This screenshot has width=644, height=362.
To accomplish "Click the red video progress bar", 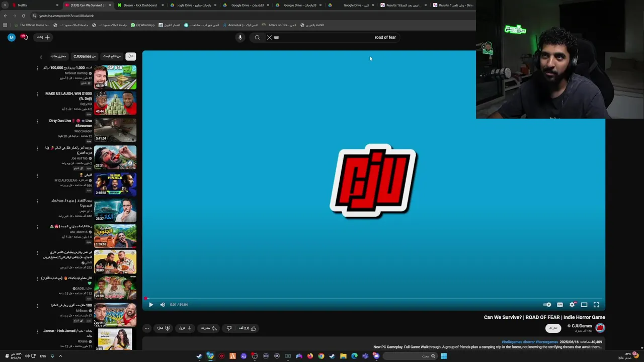I will click(x=373, y=298).
